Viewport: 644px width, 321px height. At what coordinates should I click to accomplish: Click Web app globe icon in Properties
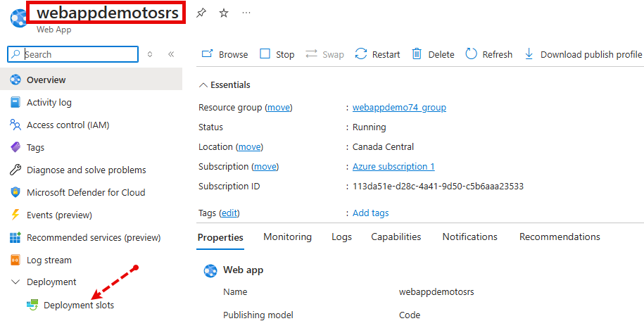(210, 270)
